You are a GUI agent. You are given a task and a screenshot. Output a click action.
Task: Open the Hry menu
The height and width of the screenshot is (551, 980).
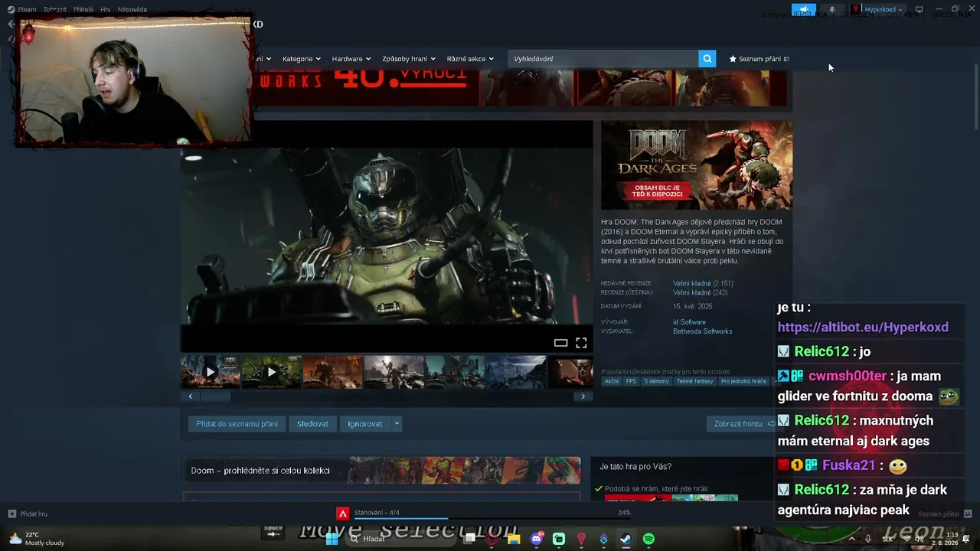[x=106, y=9]
